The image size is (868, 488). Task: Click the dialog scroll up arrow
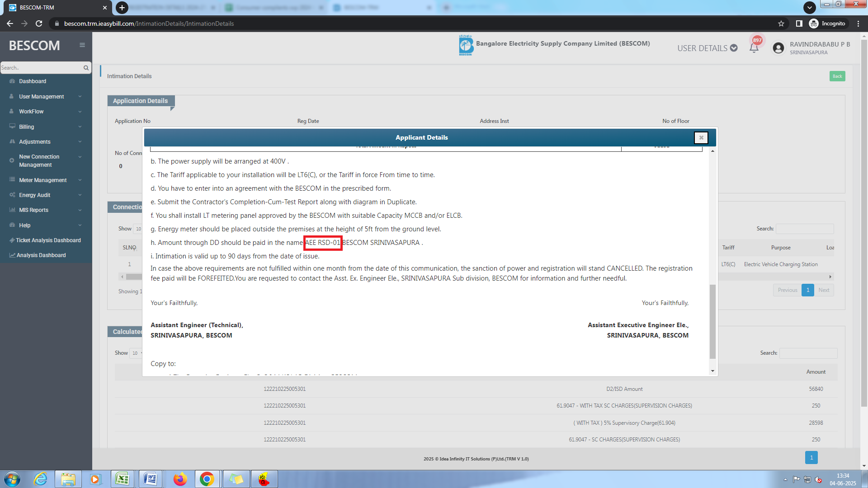point(713,151)
